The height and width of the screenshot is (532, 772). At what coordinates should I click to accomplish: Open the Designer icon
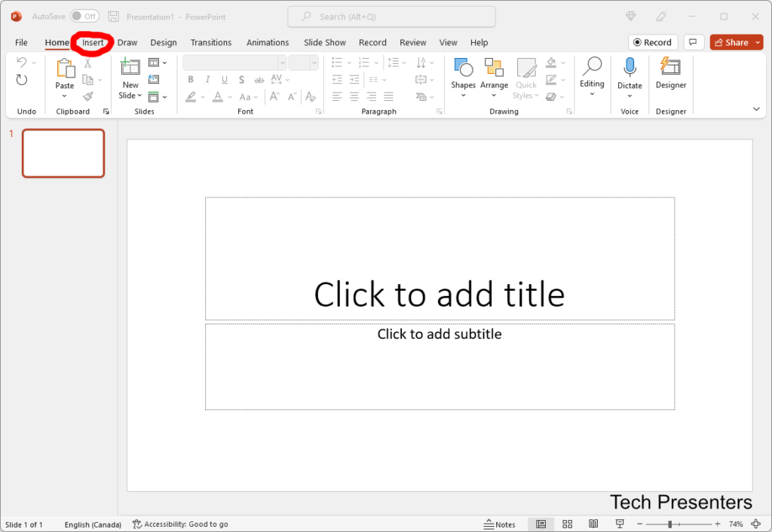tap(670, 66)
